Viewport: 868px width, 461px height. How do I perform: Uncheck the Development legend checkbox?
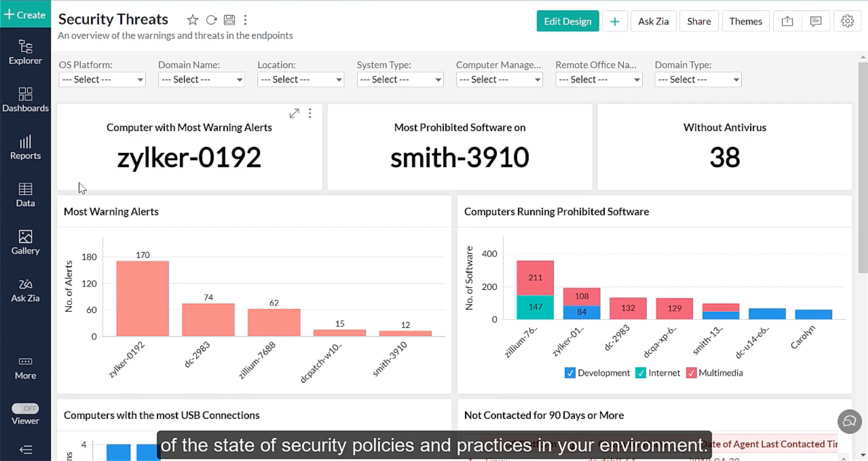pos(570,373)
